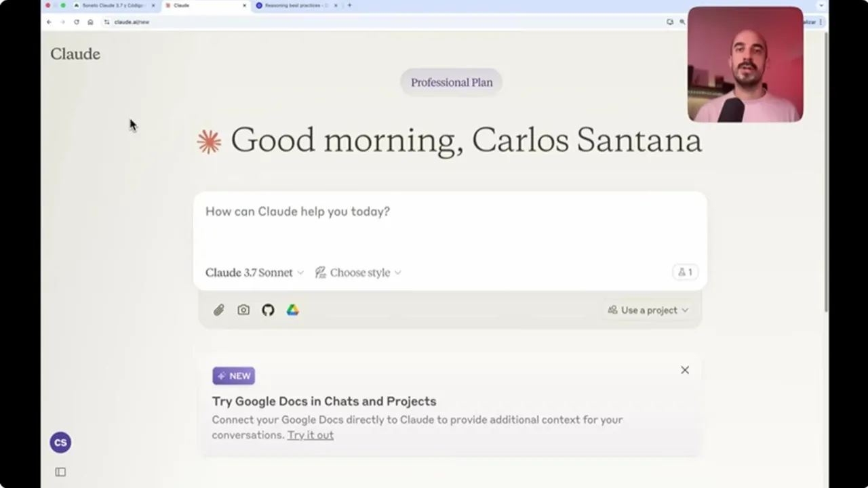868x488 pixels.
Task: Switch to the Reasoning best practices tab
Action: 296,5
